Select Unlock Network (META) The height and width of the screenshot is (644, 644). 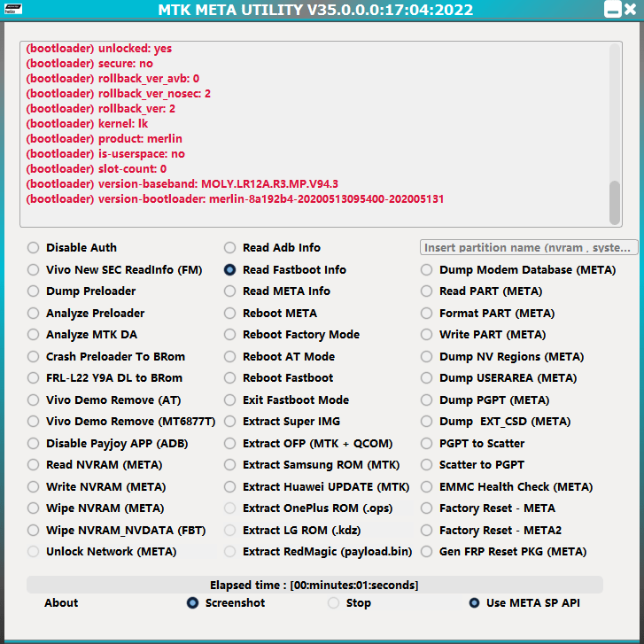coord(34,552)
